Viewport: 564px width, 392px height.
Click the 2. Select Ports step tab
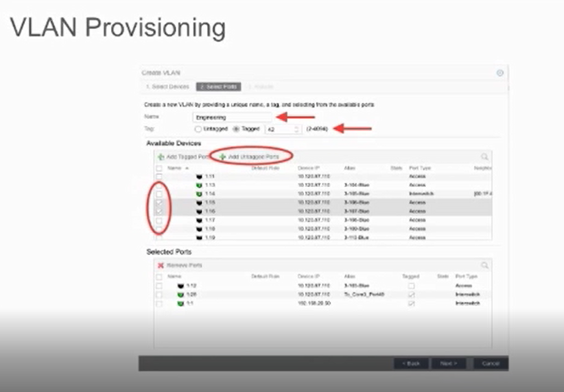[218, 87]
